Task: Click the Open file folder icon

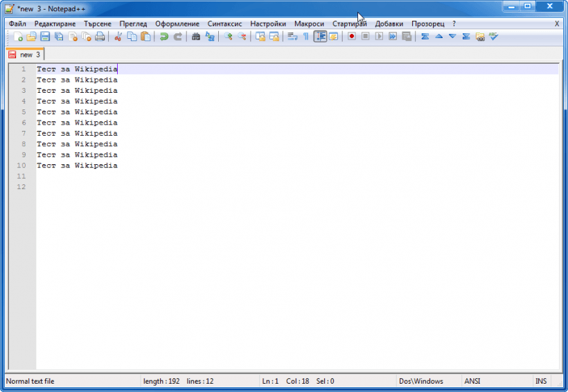Action: pos(31,36)
